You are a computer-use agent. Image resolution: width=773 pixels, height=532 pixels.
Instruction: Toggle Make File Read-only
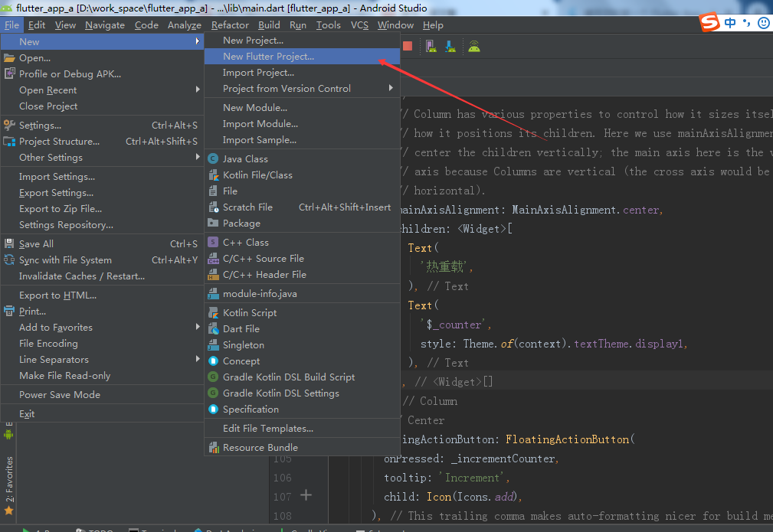(102, 375)
